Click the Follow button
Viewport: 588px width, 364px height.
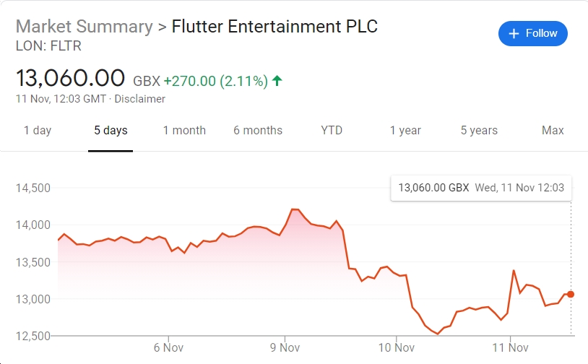tap(533, 33)
